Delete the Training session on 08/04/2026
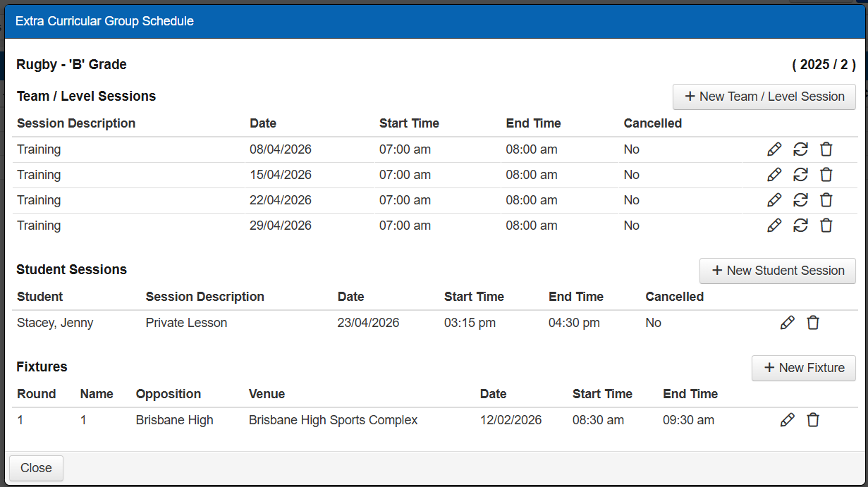The width and height of the screenshot is (868, 487). click(x=826, y=149)
